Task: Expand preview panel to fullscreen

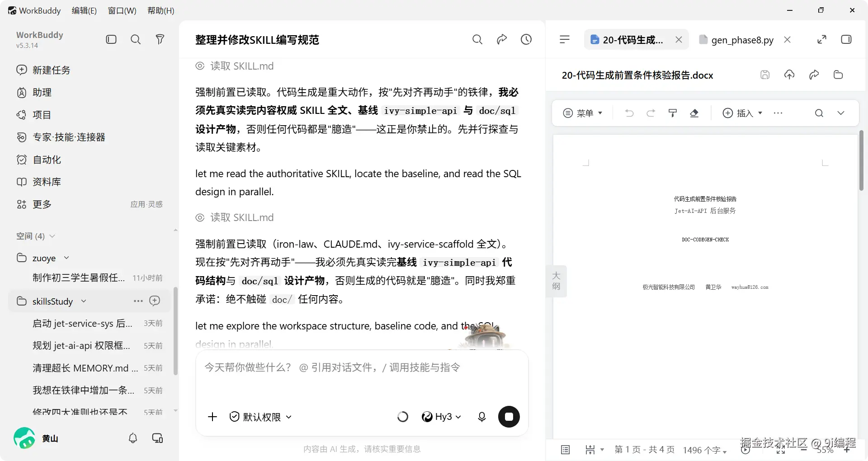Action: pyautogui.click(x=822, y=40)
